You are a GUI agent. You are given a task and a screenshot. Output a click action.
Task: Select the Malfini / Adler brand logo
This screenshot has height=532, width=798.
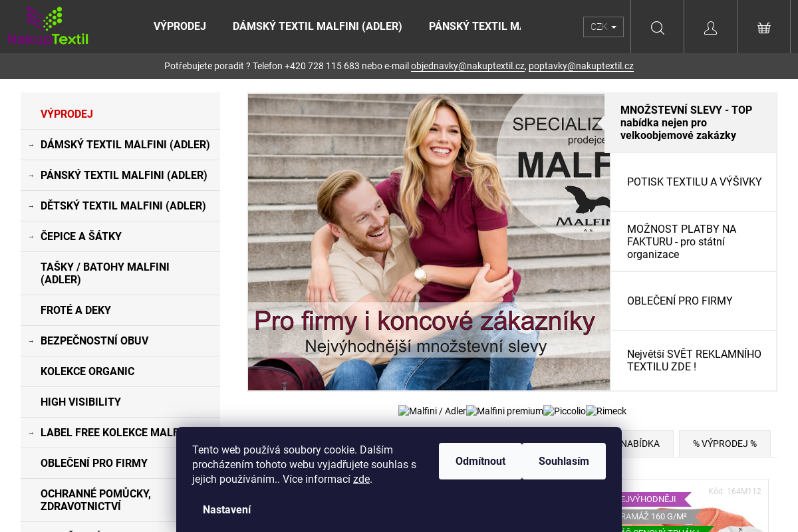tap(432, 411)
